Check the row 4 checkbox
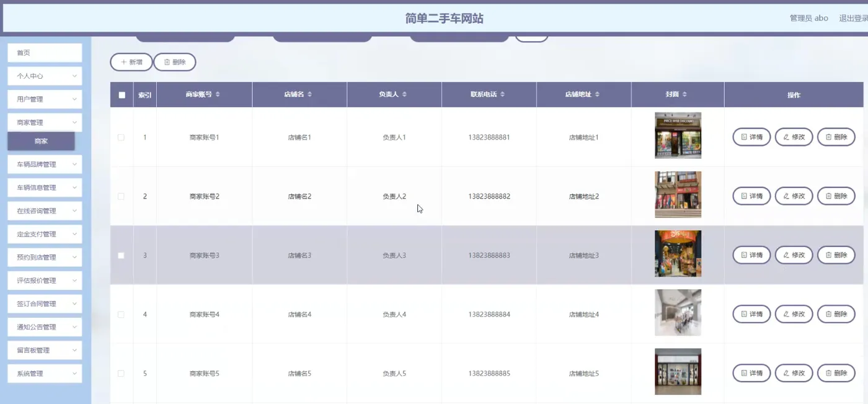Viewport: 868px width, 404px height. (121, 314)
